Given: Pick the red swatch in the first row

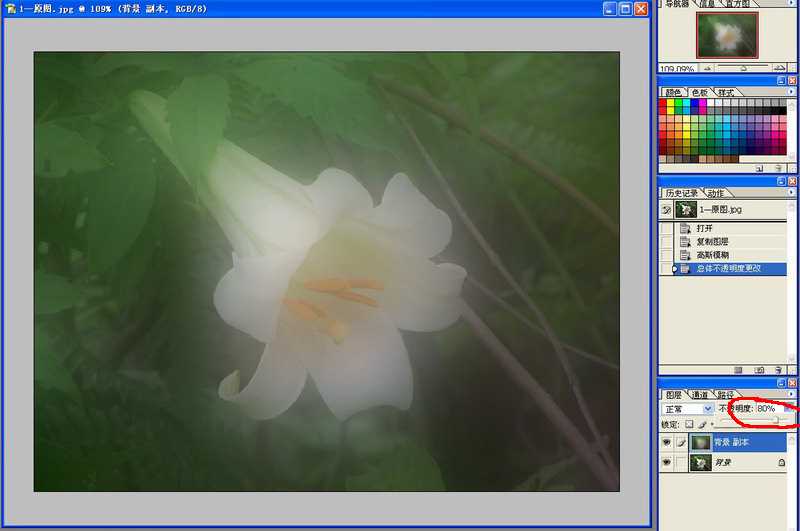Looking at the screenshot, I should click(662, 103).
